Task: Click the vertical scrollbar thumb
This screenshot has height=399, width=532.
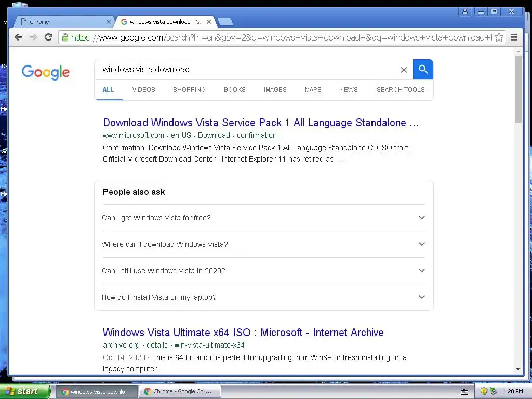Action: pyautogui.click(x=518, y=89)
